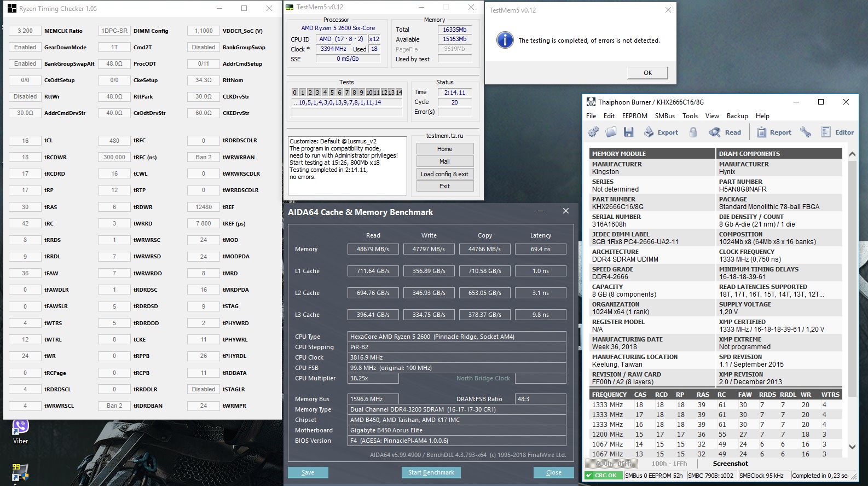Click the CRC OK status indicator
The height and width of the screenshot is (486, 868).
[603, 476]
